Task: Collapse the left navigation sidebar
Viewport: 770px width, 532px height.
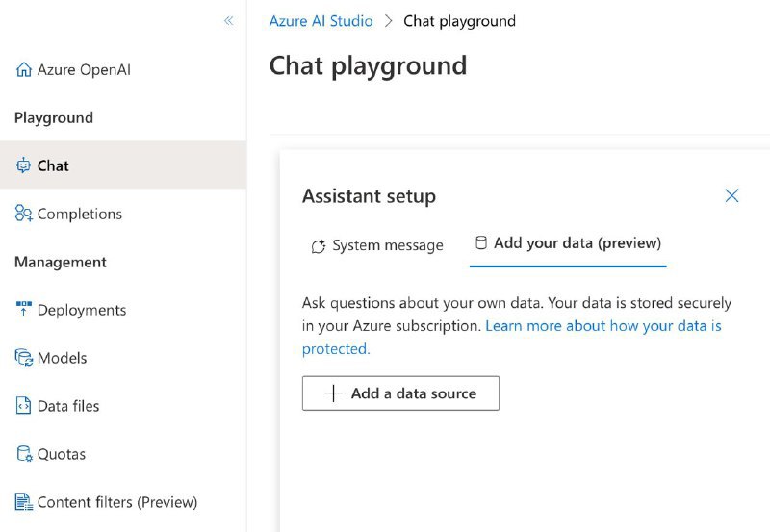Action: click(228, 20)
